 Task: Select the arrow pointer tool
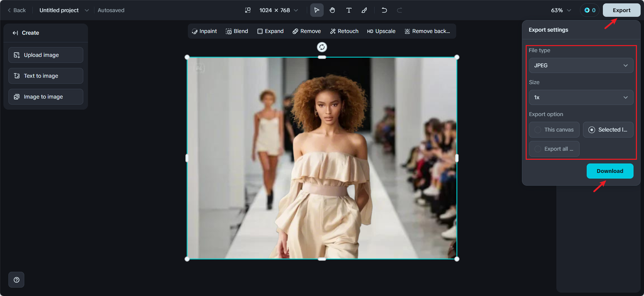[316, 10]
